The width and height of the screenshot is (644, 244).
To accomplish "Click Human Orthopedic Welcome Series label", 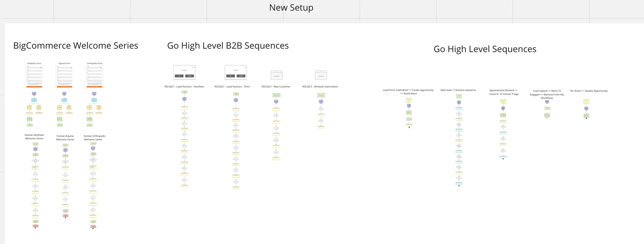I will 94,138.
